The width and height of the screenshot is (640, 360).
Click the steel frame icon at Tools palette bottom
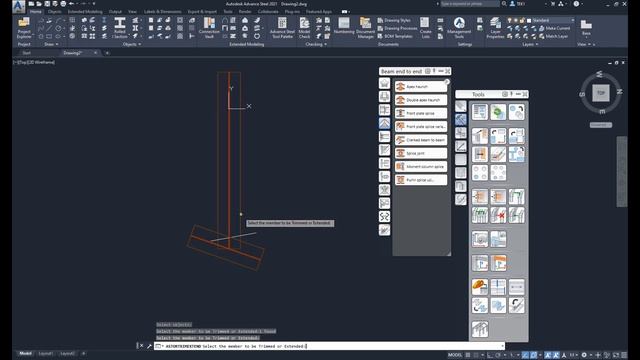480,329
